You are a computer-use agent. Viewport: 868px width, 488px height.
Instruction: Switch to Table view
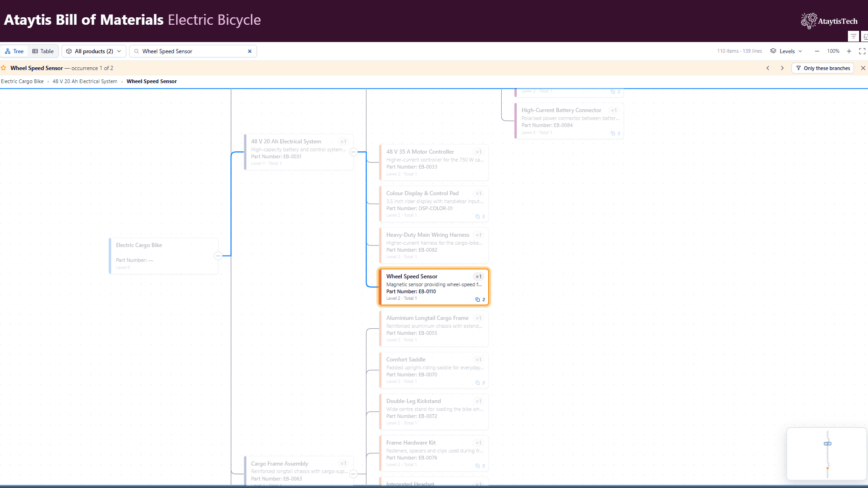click(43, 51)
